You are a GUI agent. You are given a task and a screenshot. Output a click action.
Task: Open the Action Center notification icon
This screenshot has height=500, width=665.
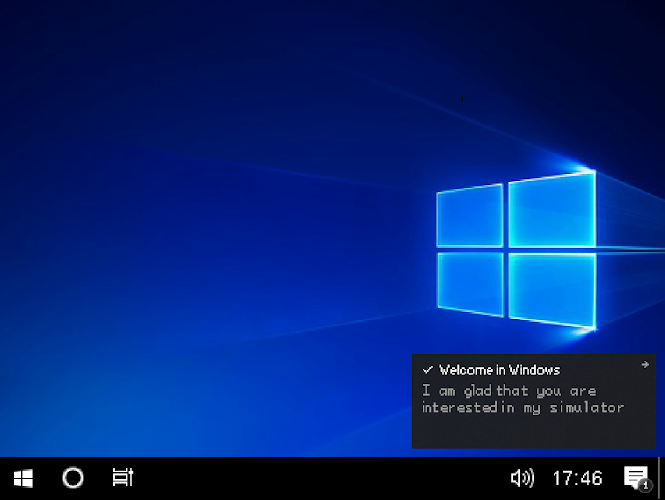click(636, 478)
